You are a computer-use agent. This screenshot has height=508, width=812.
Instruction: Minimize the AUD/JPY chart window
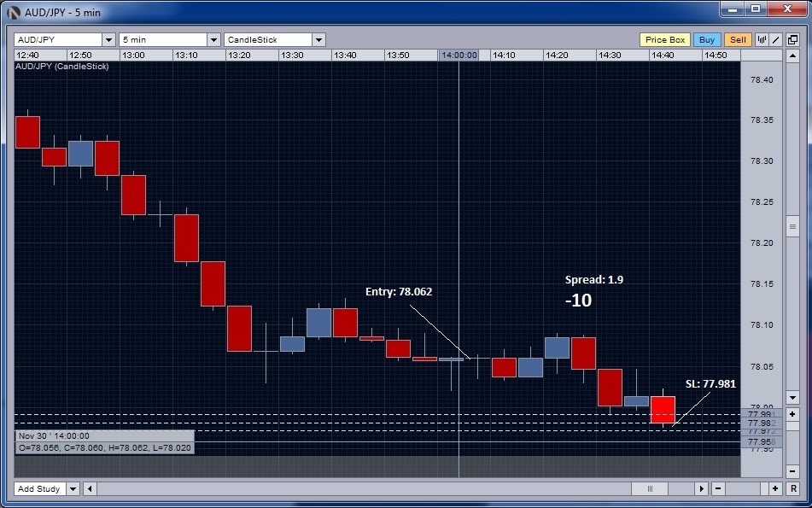click(733, 9)
